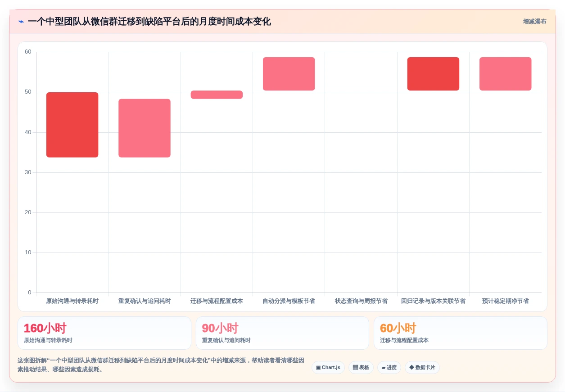Viewport: 565px width, 392px height.
Task: Click the 自动分派与模板节省 bar
Action: coord(289,74)
